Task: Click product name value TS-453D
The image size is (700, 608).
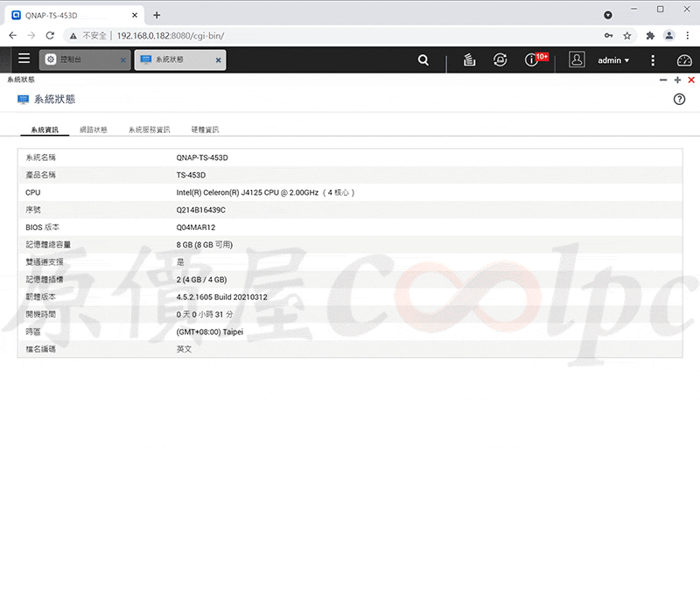Action: pos(191,175)
